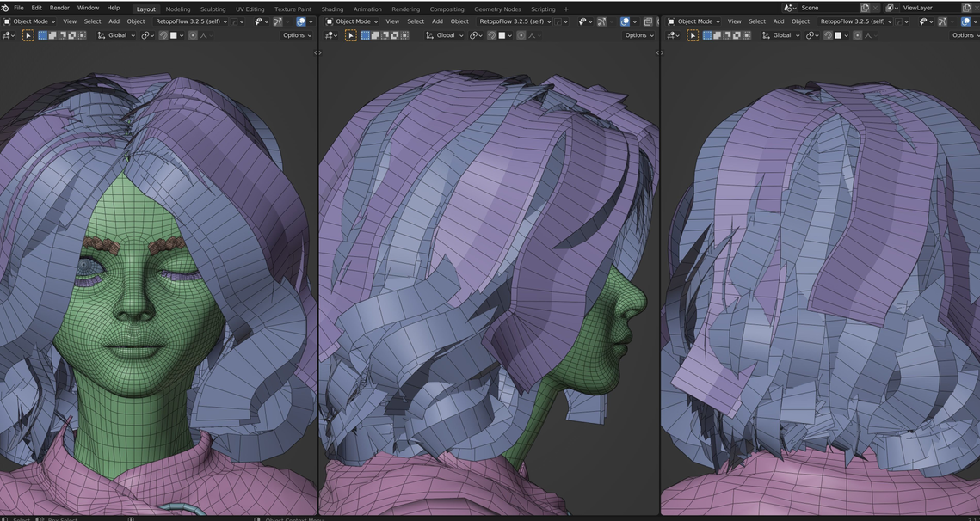
Task: Click the new scene icon beside Scene
Action: (x=866, y=8)
